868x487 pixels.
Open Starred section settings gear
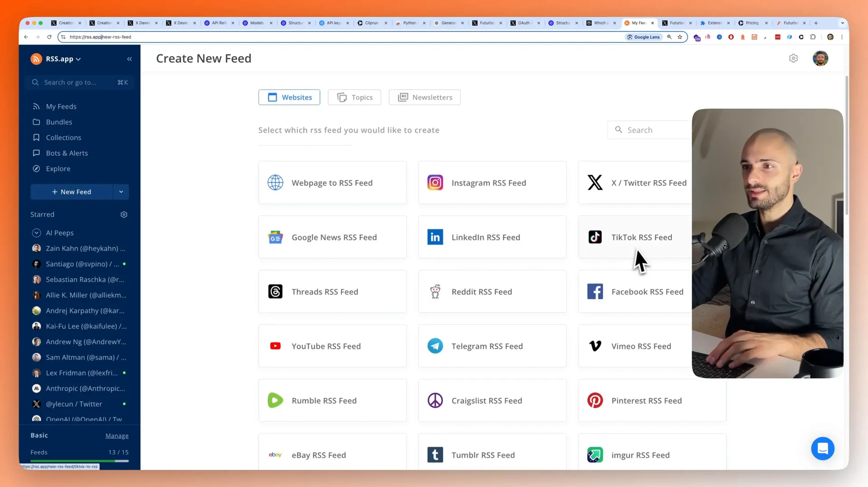[124, 215]
